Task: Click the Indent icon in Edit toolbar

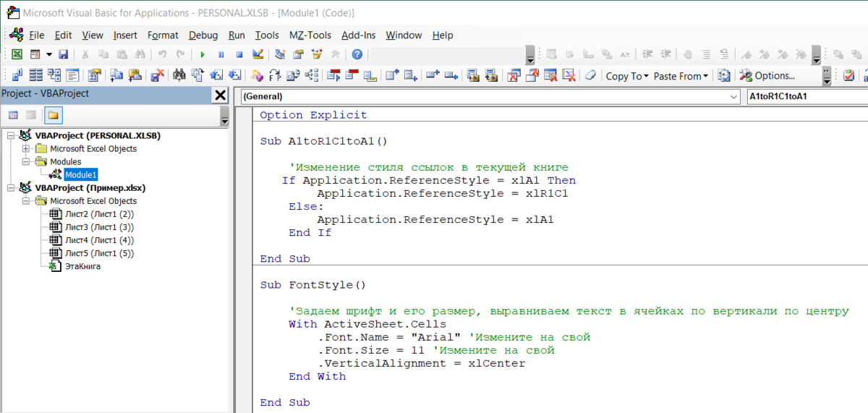Action: (648, 54)
